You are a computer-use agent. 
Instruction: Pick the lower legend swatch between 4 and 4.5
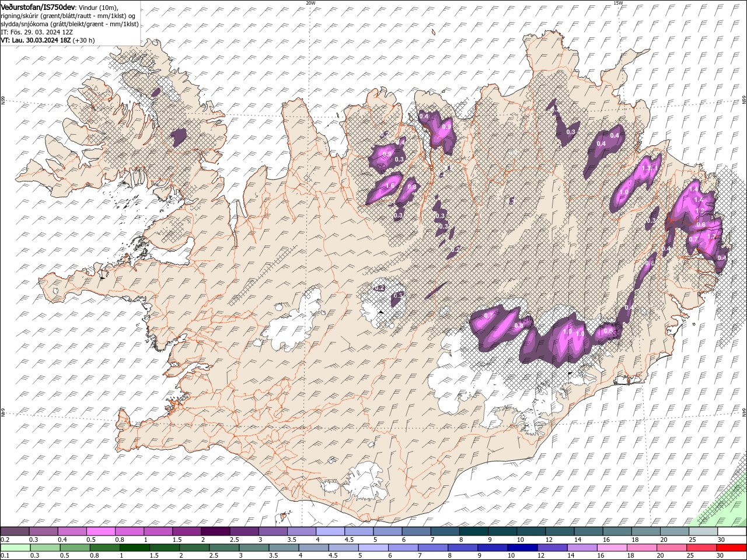[x=313, y=548]
